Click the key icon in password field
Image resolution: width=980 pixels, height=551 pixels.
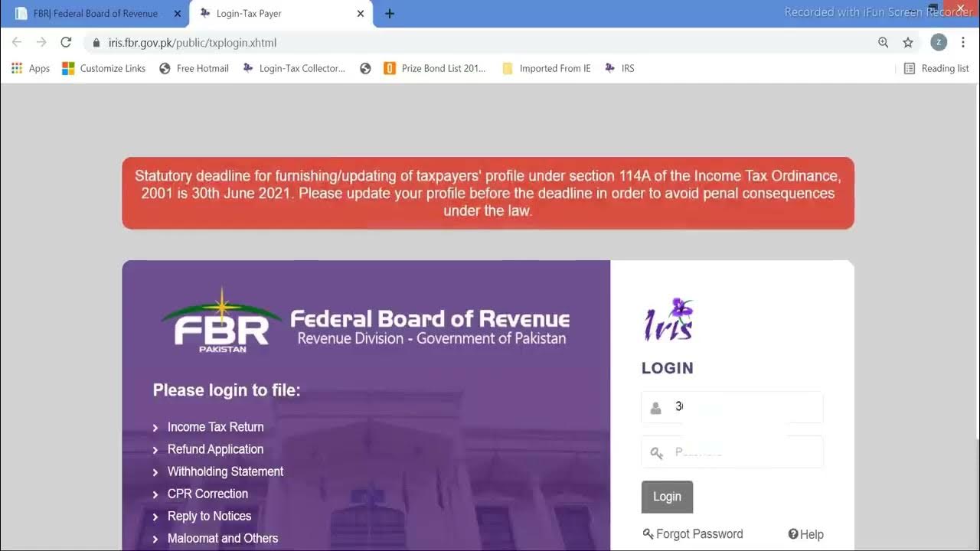pos(656,453)
